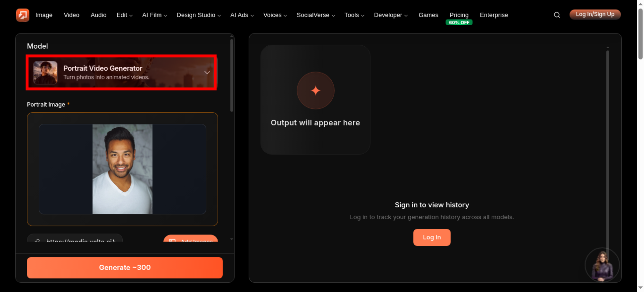Go to the Image menu item
644x292 pixels.
44,15
